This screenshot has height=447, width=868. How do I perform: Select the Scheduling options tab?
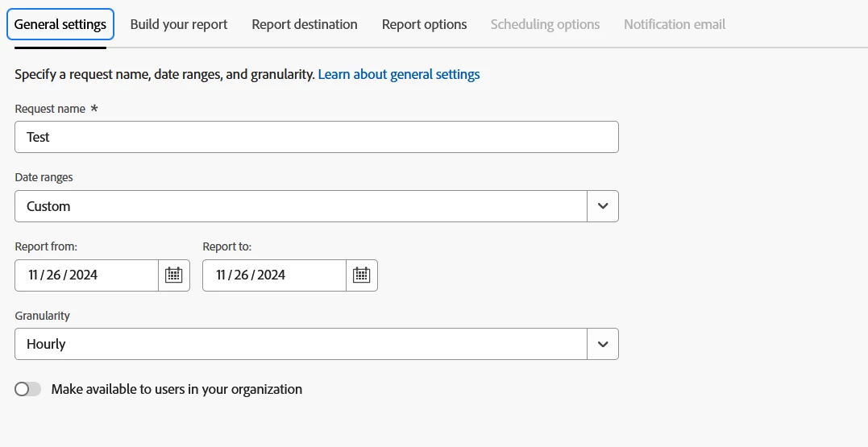[545, 24]
